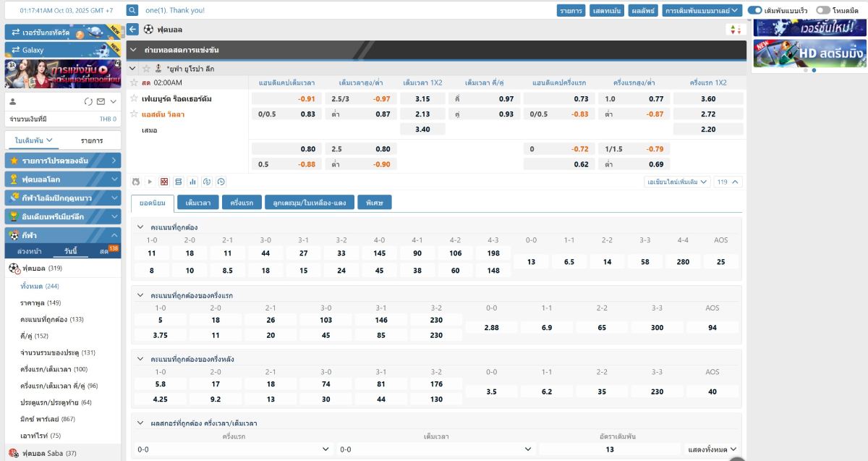Toggle the เดิมพันแบบเร็ว quick bet switch

(x=754, y=10)
